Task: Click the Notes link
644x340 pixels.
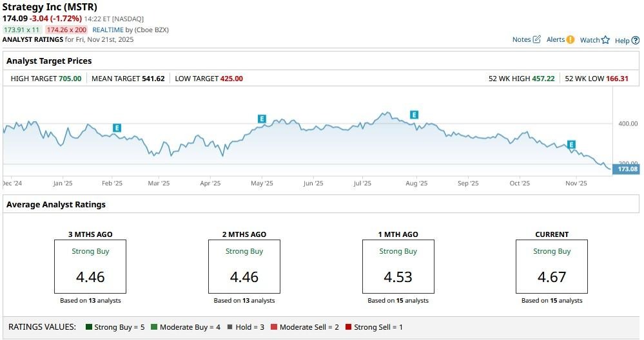Action: click(x=522, y=39)
